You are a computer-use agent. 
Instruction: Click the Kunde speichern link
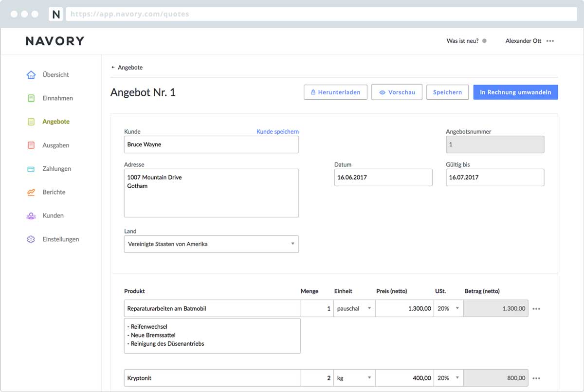click(x=277, y=131)
